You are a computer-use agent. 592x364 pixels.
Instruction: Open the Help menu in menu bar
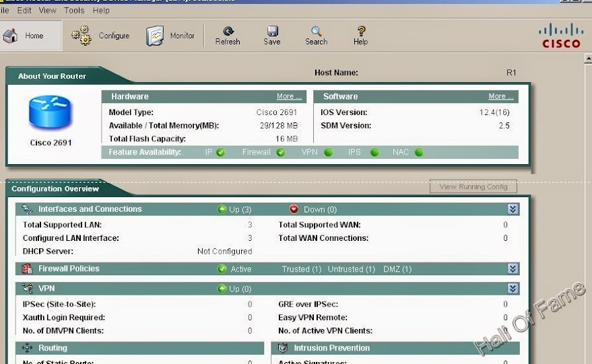(101, 10)
